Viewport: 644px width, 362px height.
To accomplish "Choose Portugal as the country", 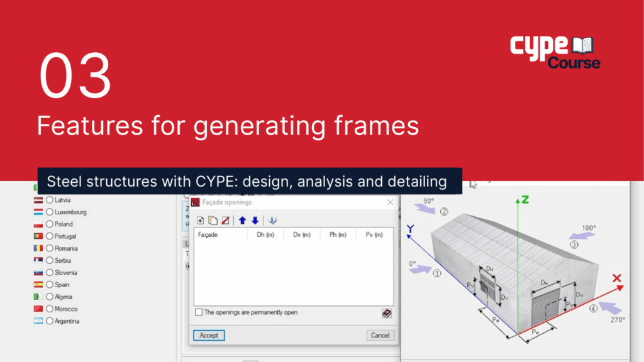I will (x=50, y=236).
